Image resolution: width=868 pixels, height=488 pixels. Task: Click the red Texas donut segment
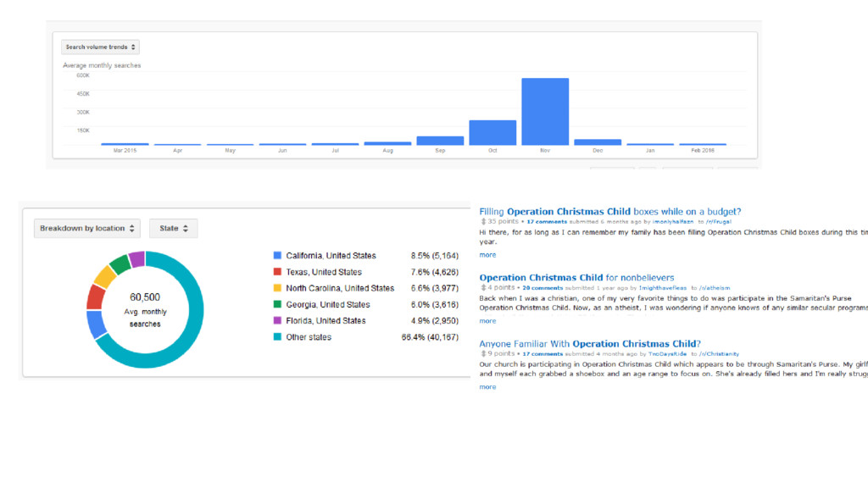pos(95,297)
